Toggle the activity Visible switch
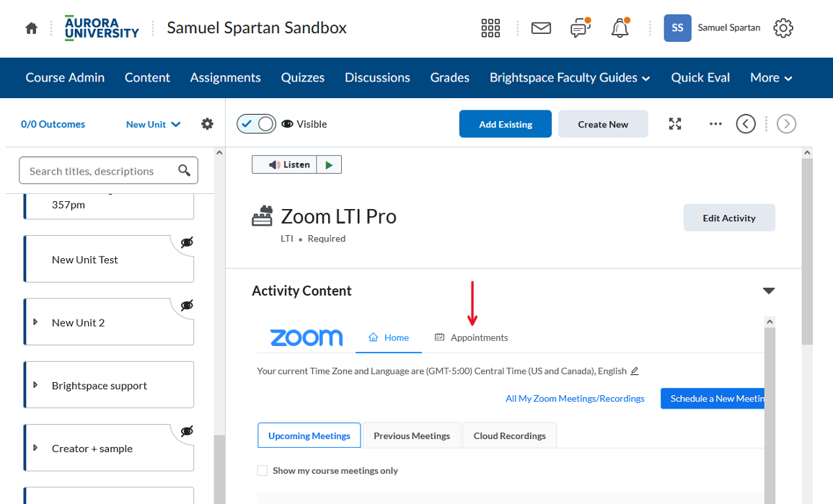The width and height of the screenshot is (833, 504). pos(256,124)
